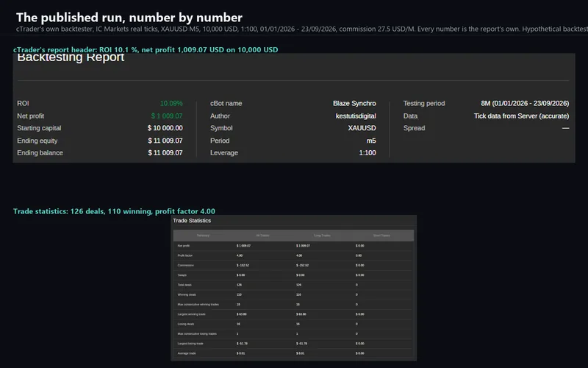This screenshot has height=368, width=588.
Task: Click the starting capital value "$ 10 000.00"
Action: (x=165, y=128)
